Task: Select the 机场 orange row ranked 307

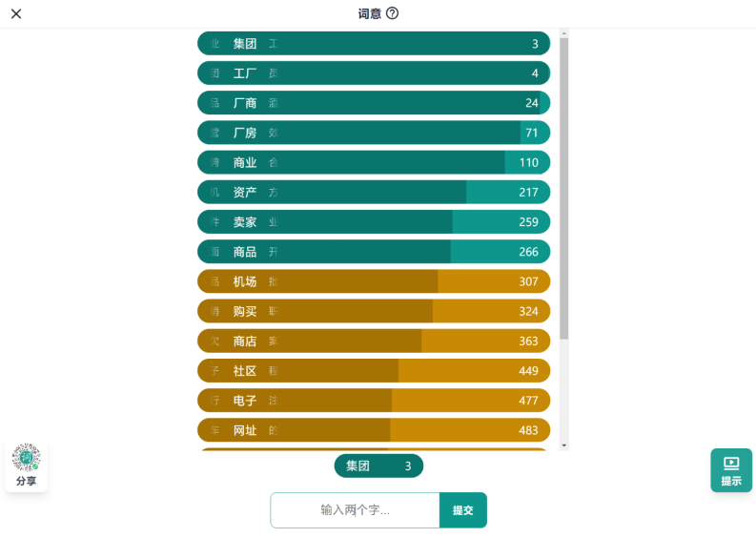Action: pyautogui.click(x=374, y=281)
